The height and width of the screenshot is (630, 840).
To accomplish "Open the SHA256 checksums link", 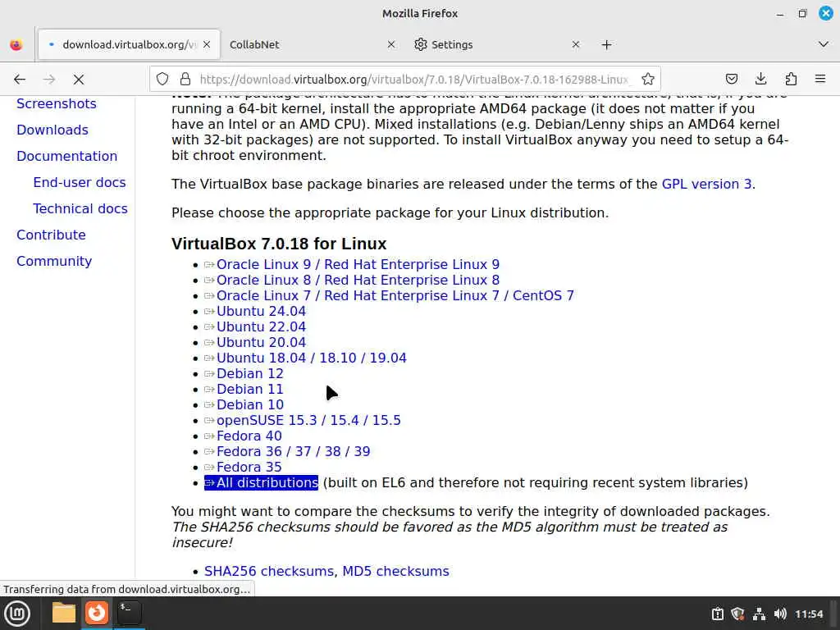I will (x=269, y=571).
